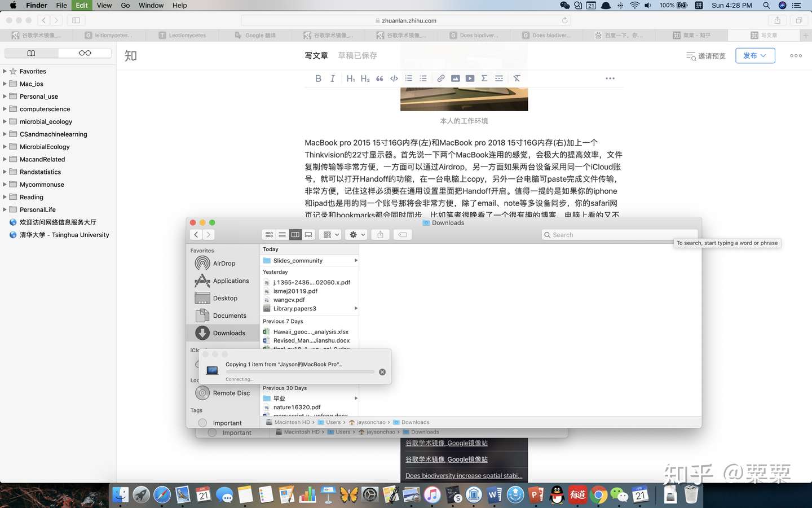Image resolution: width=812 pixels, height=508 pixels.
Task: Open the Edit menu
Action: pos(82,5)
